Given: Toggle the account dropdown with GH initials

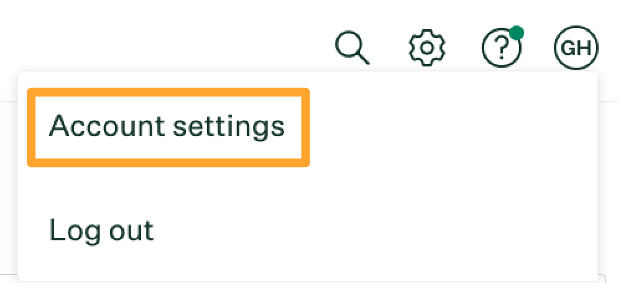Looking at the screenshot, I should click(576, 48).
